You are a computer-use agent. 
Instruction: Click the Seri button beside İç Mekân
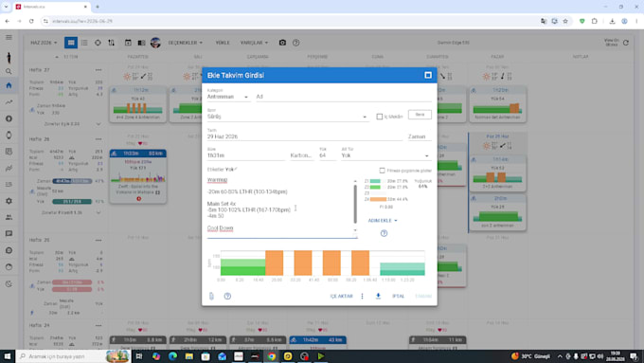click(420, 115)
